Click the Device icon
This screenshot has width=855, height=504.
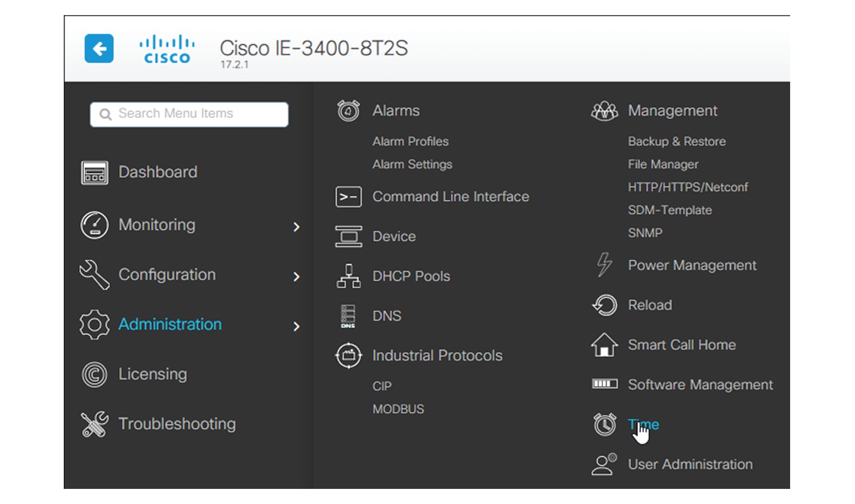(348, 236)
